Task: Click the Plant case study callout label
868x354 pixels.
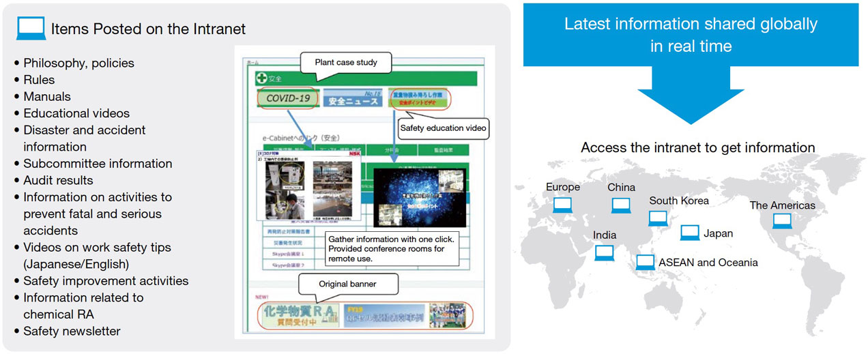Action: point(346,61)
